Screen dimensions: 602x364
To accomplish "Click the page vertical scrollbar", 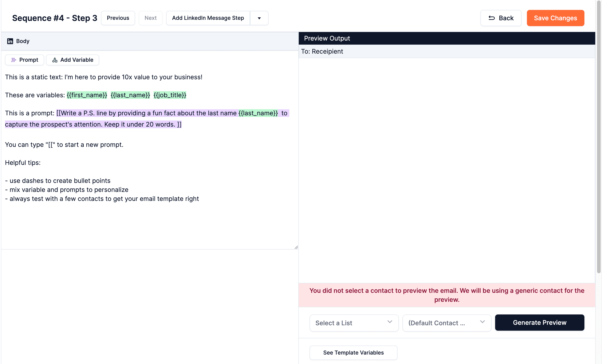I will click(x=599, y=137).
